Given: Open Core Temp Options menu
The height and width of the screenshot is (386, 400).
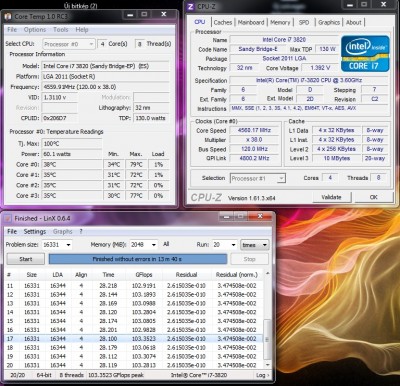Looking at the screenshot, I should pyautogui.click(x=35, y=30).
